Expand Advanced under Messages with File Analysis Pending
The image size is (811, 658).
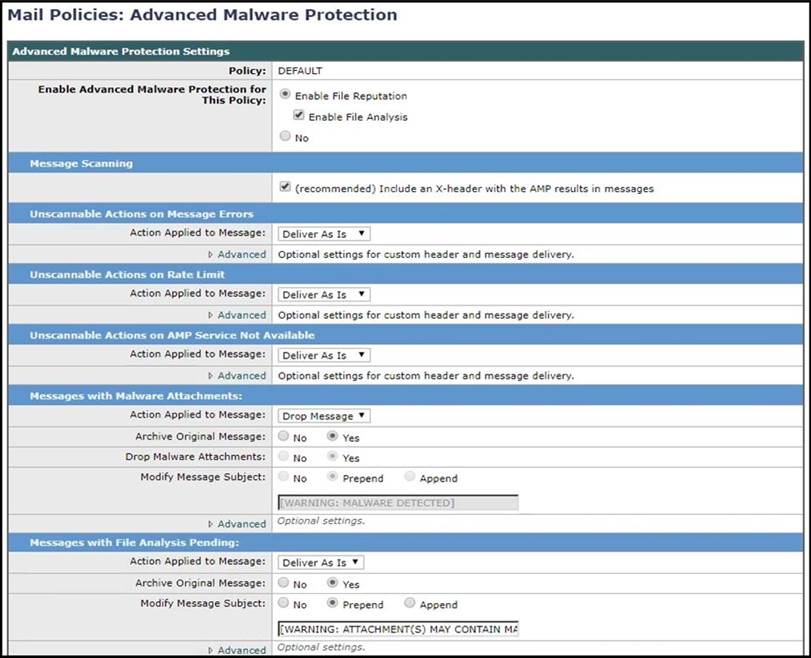[241, 650]
